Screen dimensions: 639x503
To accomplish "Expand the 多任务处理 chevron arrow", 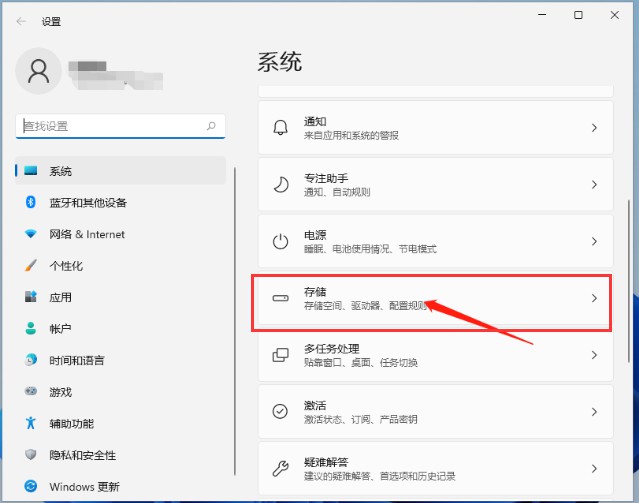I will click(594, 355).
